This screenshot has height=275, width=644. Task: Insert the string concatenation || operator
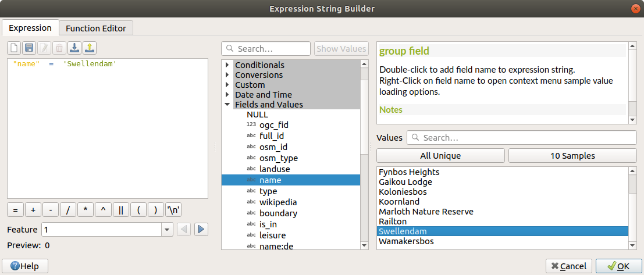120,210
